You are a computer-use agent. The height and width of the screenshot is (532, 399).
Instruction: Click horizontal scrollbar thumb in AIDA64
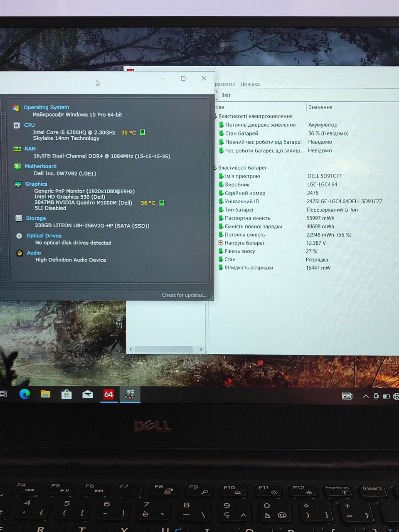(x=164, y=349)
